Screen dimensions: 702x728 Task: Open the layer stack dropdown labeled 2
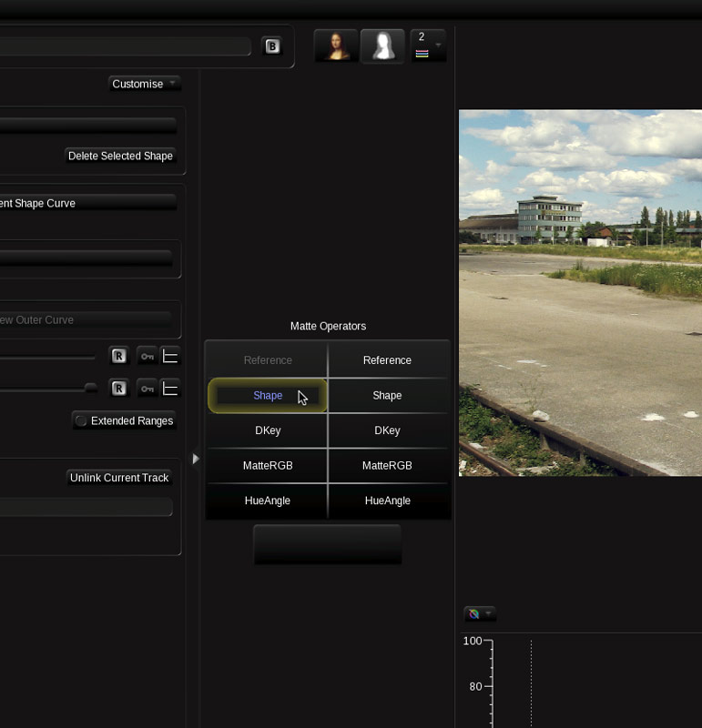(x=427, y=45)
